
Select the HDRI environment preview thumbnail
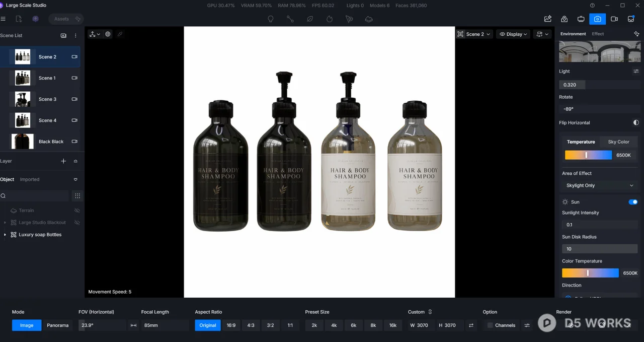[x=599, y=51]
